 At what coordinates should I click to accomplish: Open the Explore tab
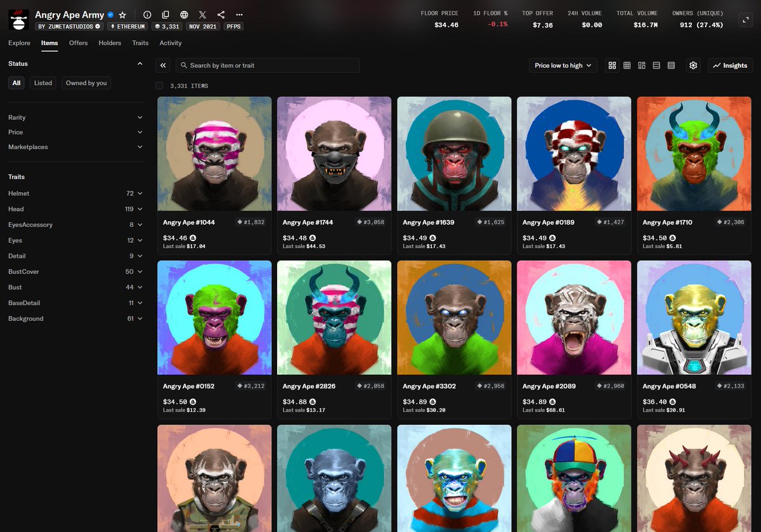coord(19,43)
